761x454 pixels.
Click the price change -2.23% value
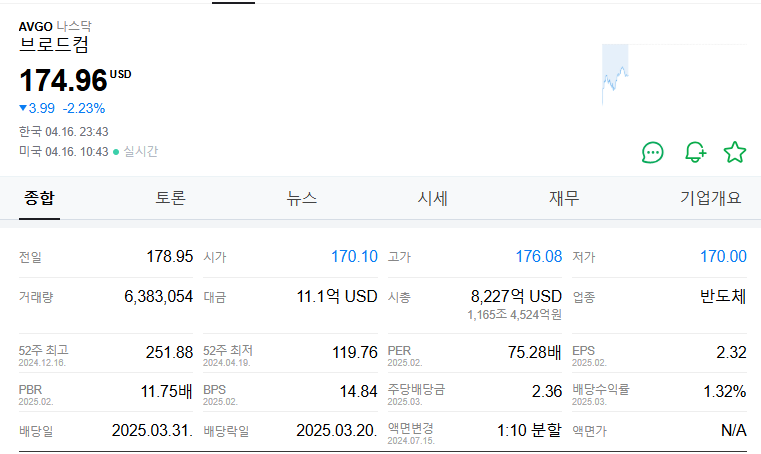84,108
